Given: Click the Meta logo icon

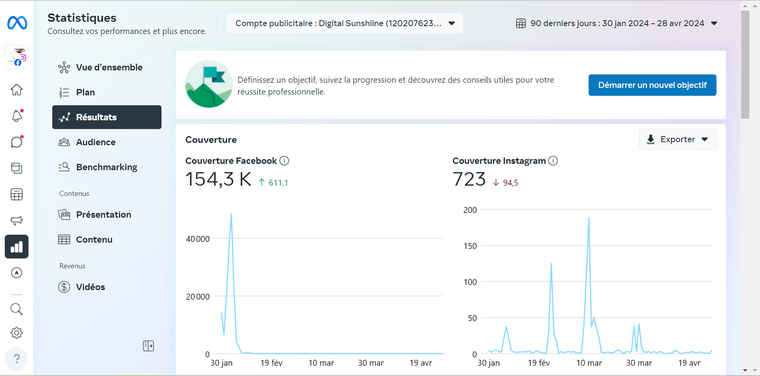Looking at the screenshot, I should (x=17, y=23).
